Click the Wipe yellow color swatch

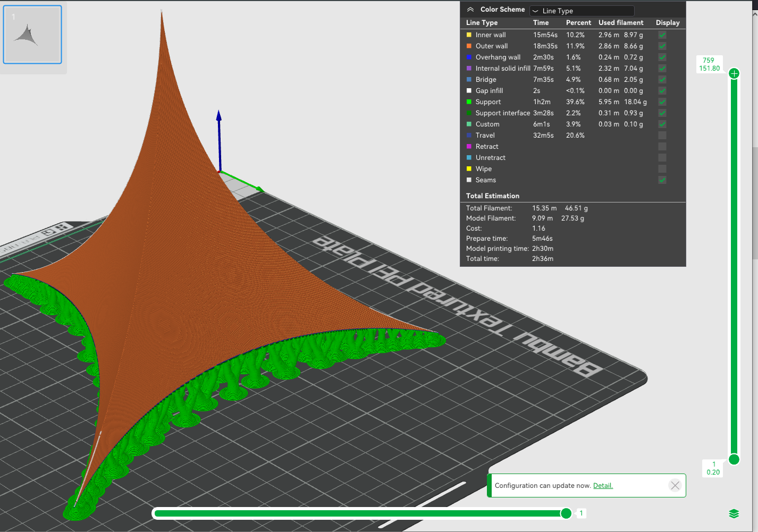(x=469, y=169)
